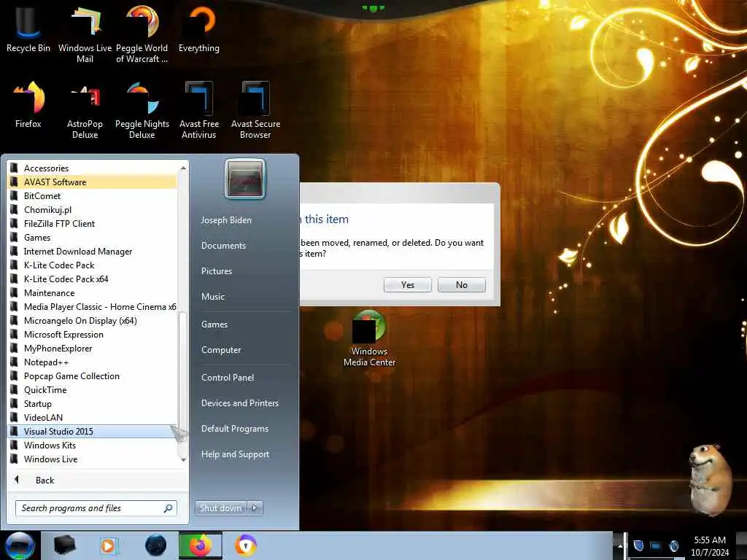
Task: Click the hamster desktop gadget
Action: pos(711,480)
